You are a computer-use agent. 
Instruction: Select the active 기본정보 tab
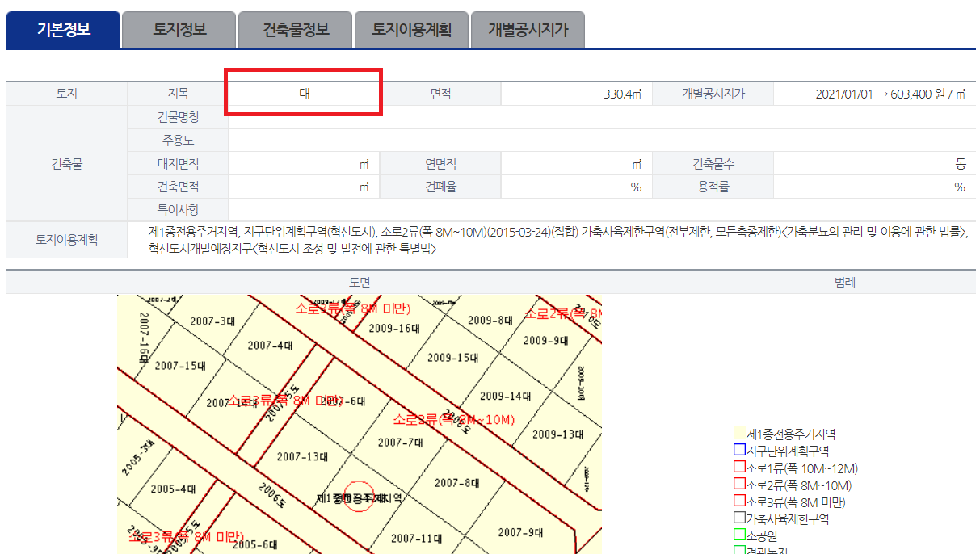62,29
